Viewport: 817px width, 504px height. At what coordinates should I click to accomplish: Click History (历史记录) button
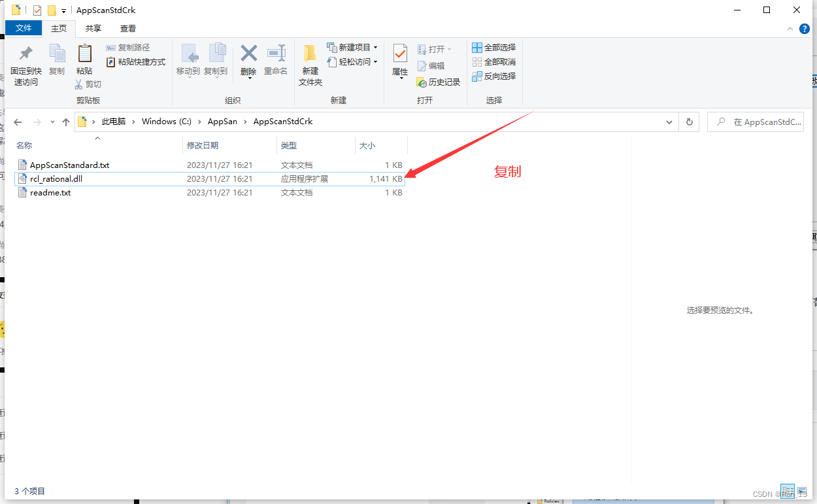point(439,82)
